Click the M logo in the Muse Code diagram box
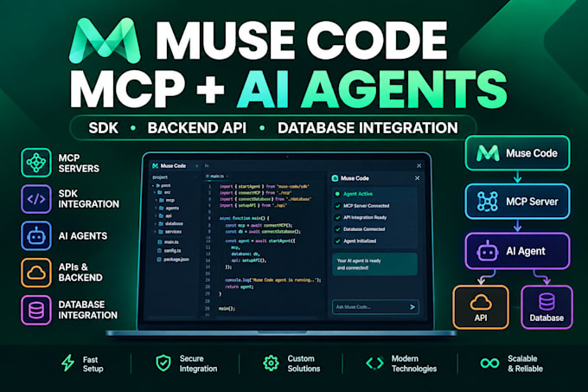The image size is (588, 392). point(488,153)
